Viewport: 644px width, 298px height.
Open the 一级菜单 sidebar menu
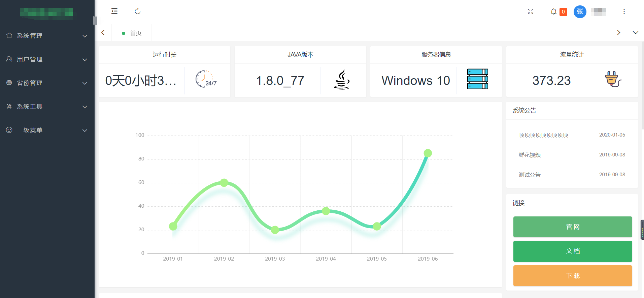47,130
